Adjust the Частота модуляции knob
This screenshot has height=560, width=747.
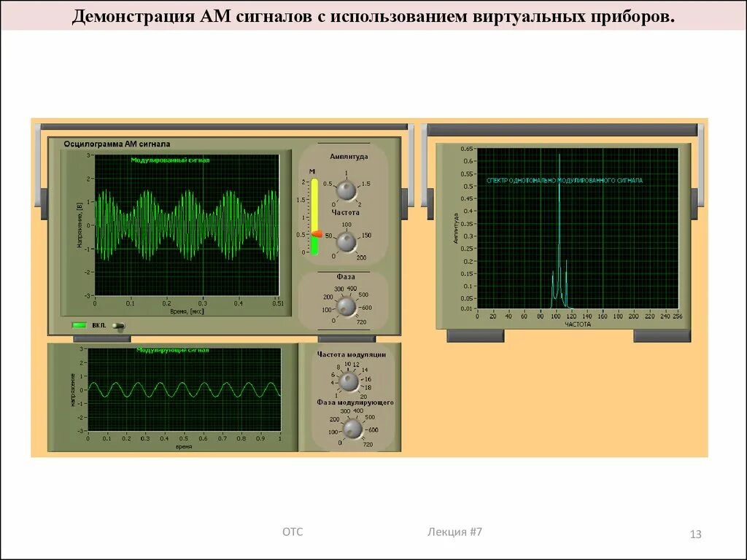click(349, 381)
